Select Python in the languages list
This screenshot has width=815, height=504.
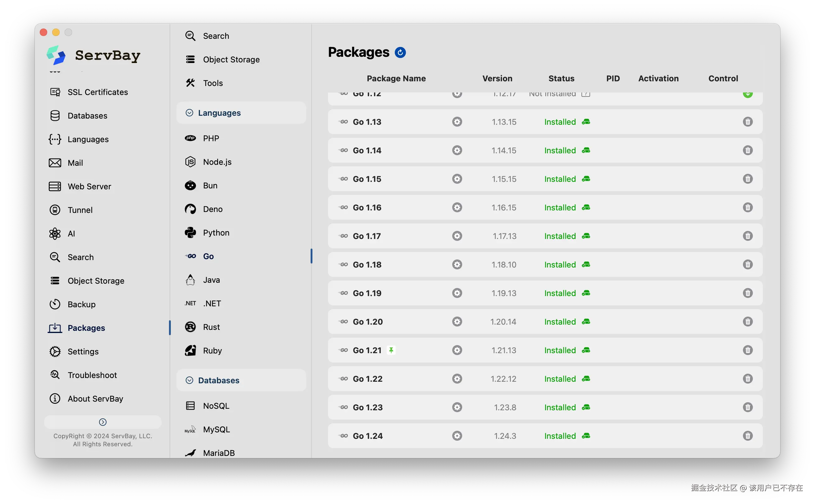216,233
